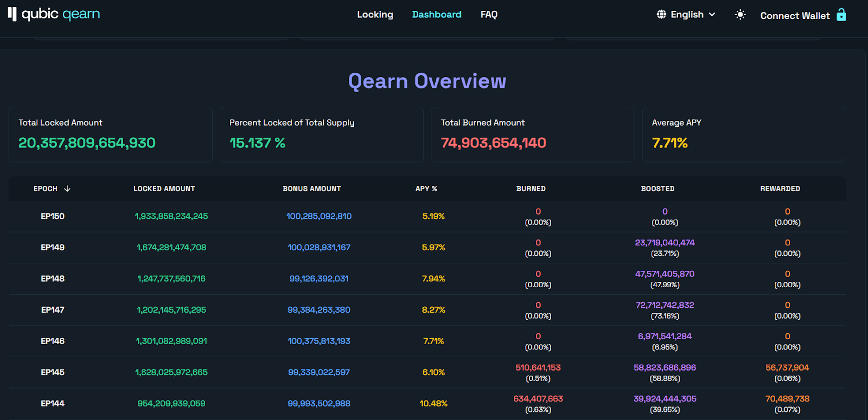Open the Locking page

375,15
